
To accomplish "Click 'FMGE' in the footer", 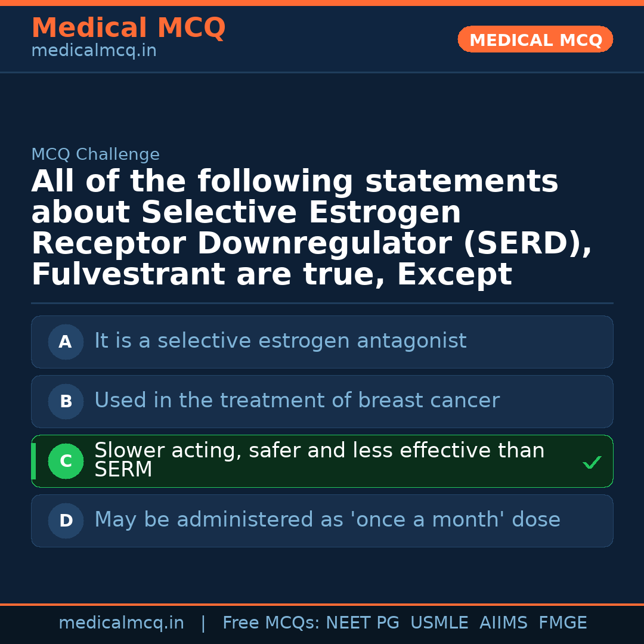I will click(563, 623).
